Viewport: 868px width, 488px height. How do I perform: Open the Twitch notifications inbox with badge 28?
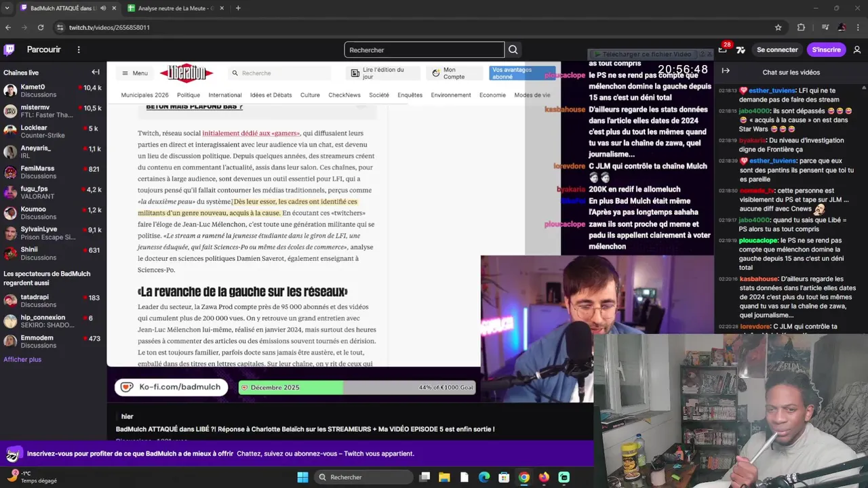pos(723,49)
